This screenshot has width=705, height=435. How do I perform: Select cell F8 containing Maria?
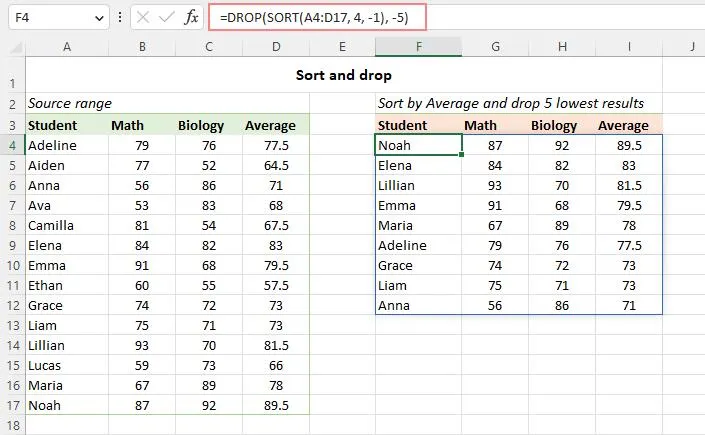[419, 225]
